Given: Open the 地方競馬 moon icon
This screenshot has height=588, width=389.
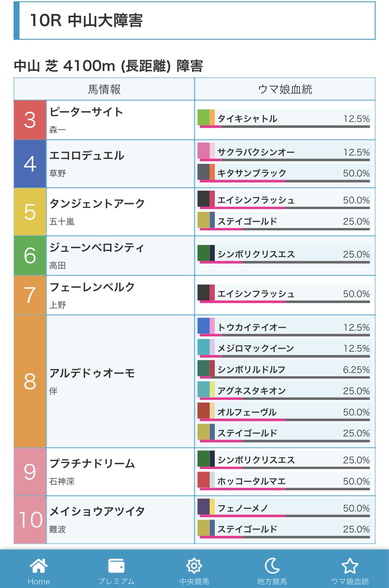Looking at the screenshot, I should [272, 566].
